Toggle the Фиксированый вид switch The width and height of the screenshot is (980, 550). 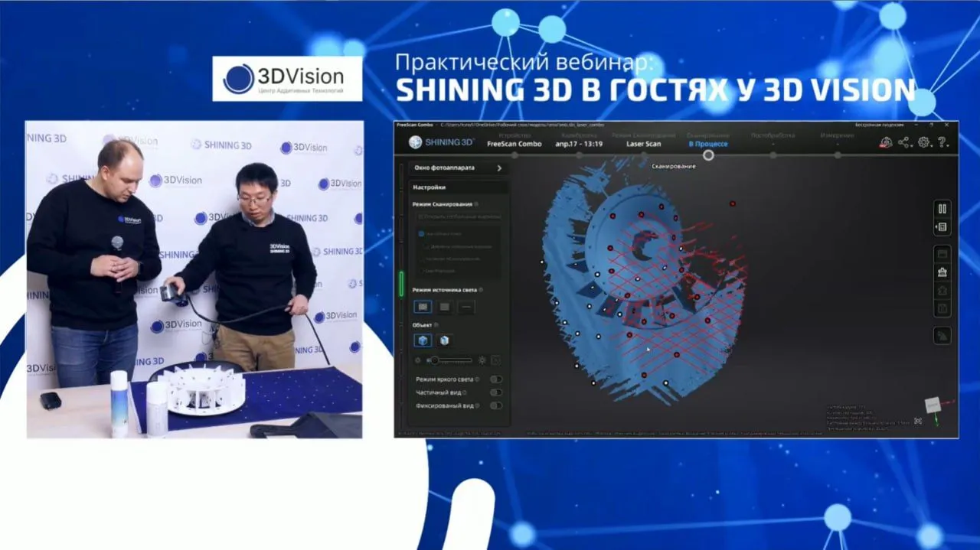496,405
